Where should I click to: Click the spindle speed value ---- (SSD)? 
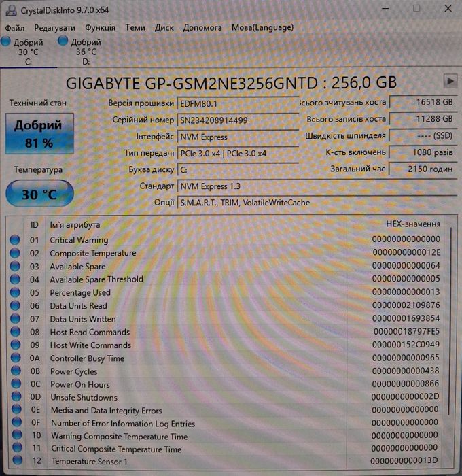[x=423, y=135]
